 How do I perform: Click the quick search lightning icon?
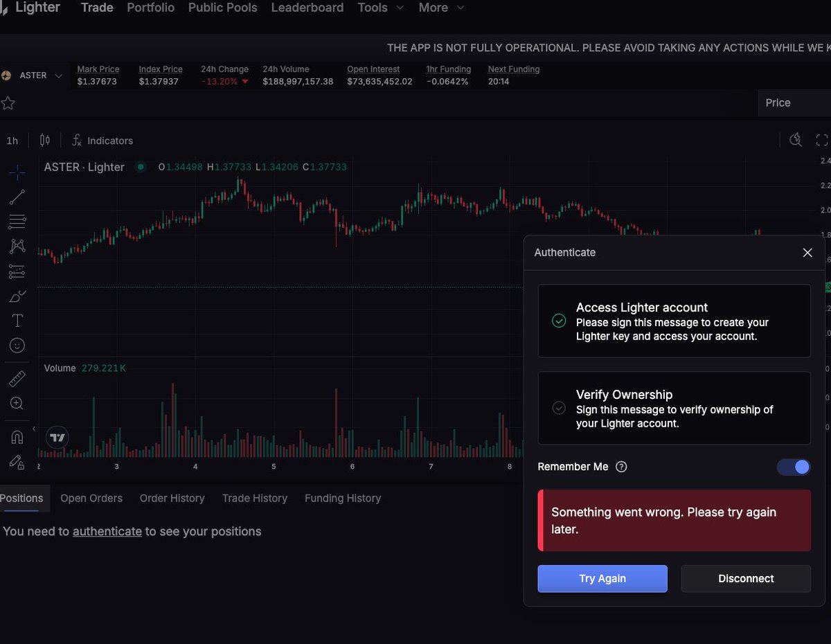[x=796, y=140]
